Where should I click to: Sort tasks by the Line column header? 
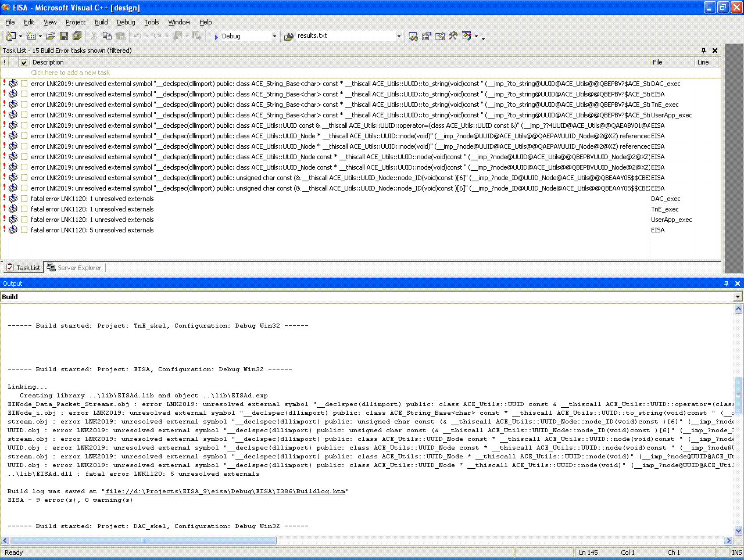(x=707, y=62)
